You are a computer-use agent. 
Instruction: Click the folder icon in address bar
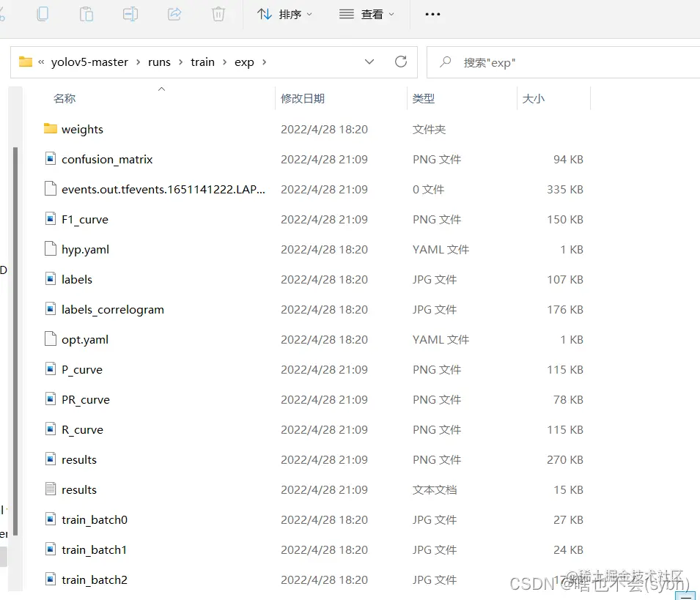click(26, 62)
